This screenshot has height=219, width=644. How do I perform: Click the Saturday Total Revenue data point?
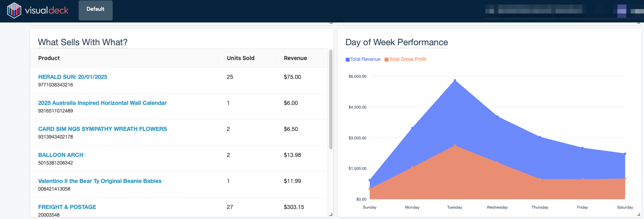625,154
